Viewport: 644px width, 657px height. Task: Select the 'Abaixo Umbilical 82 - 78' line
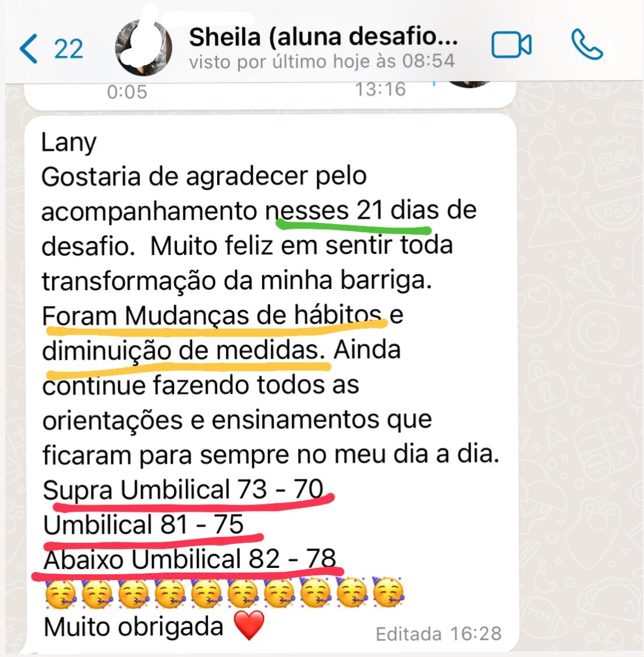190,559
